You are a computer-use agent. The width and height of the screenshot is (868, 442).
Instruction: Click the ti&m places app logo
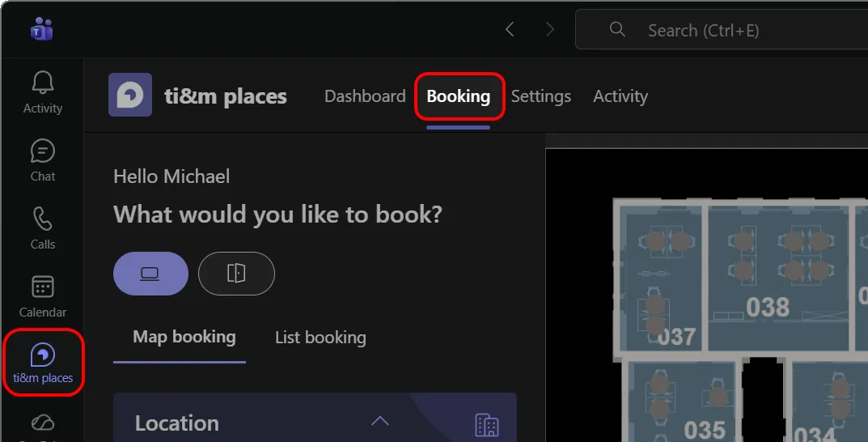[130, 95]
